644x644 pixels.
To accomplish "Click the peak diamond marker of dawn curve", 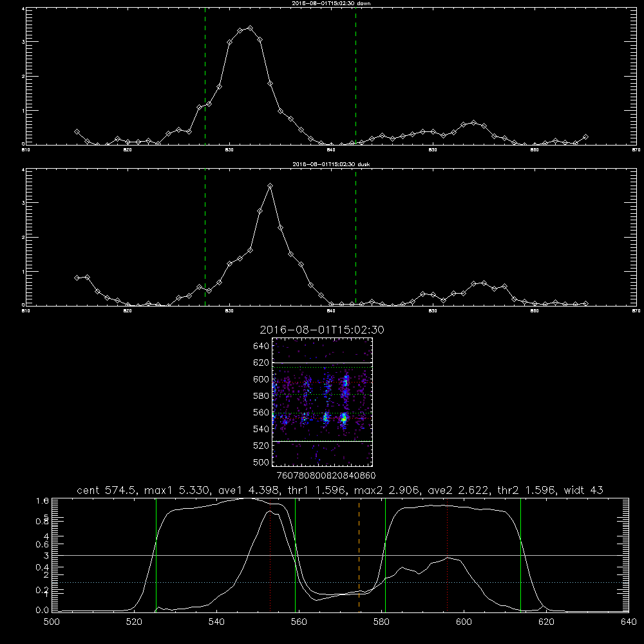I will [x=250, y=28].
